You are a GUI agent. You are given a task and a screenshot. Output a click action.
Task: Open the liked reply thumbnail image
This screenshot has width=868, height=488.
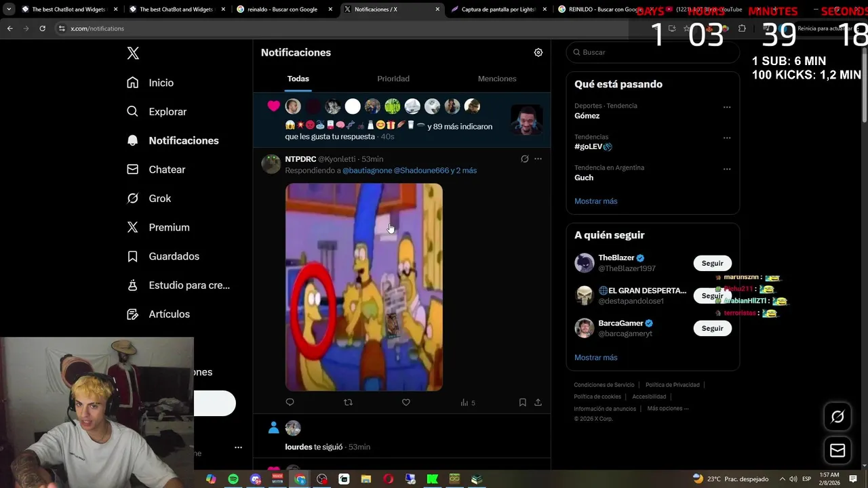[526, 120]
